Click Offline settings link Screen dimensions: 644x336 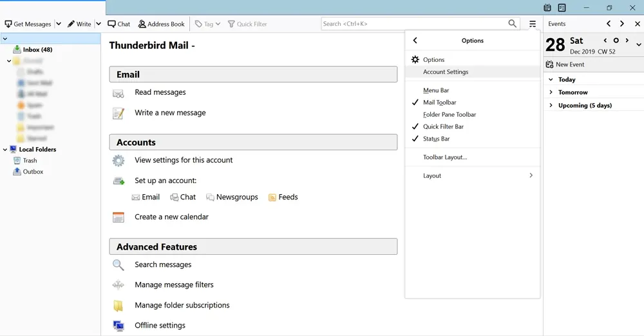coord(160,325)
